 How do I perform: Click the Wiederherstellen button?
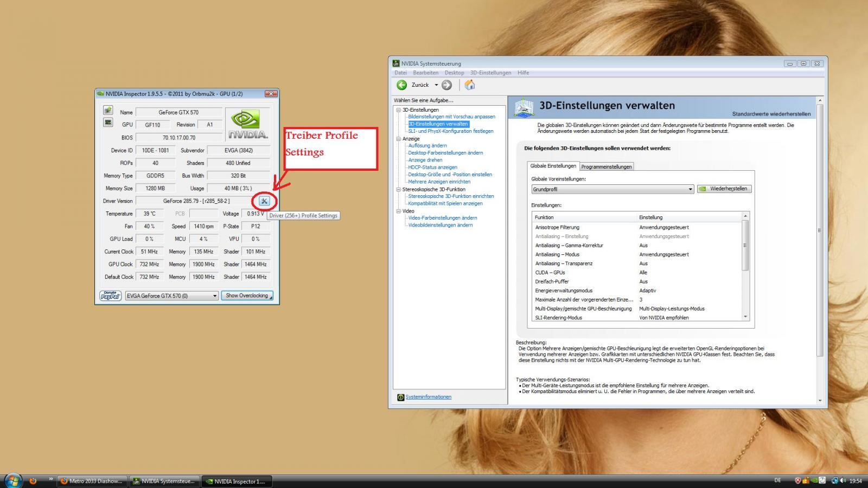pyautogui.click(x=724, y=189)
